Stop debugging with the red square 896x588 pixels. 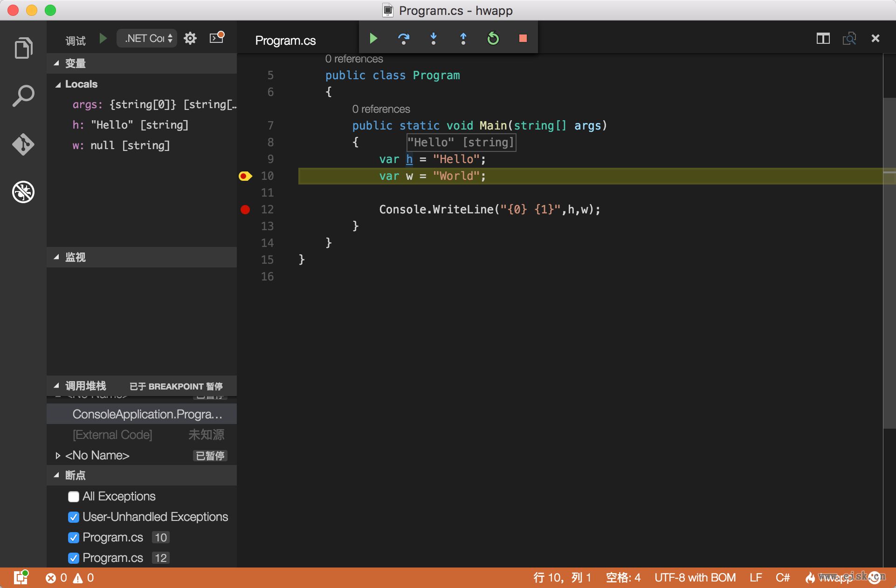523,38
